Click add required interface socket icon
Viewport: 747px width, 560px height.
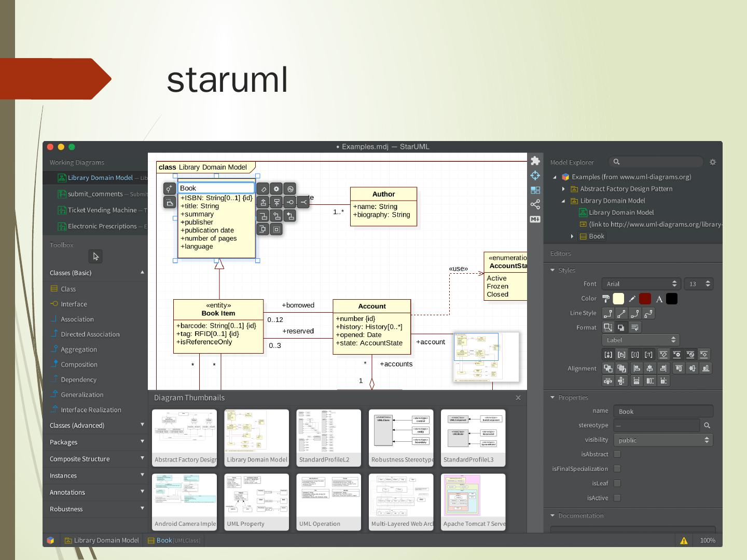(x=303, y=202)
